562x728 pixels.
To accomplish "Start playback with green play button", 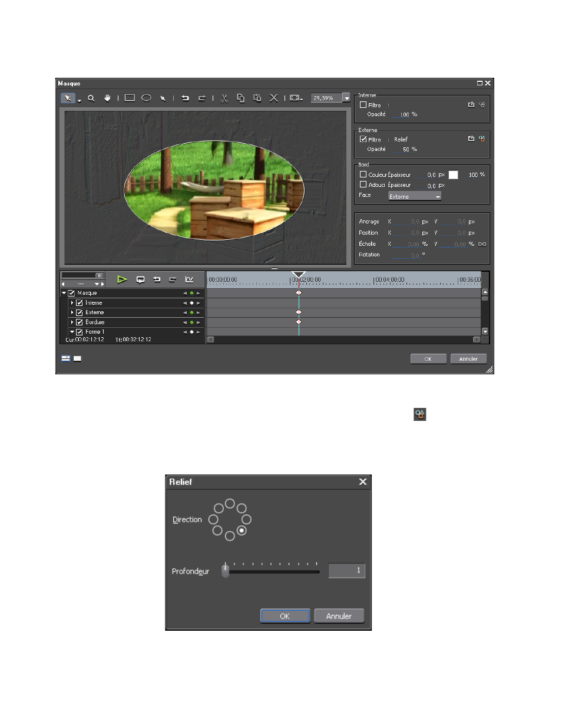I will click(x=122, y=279).
